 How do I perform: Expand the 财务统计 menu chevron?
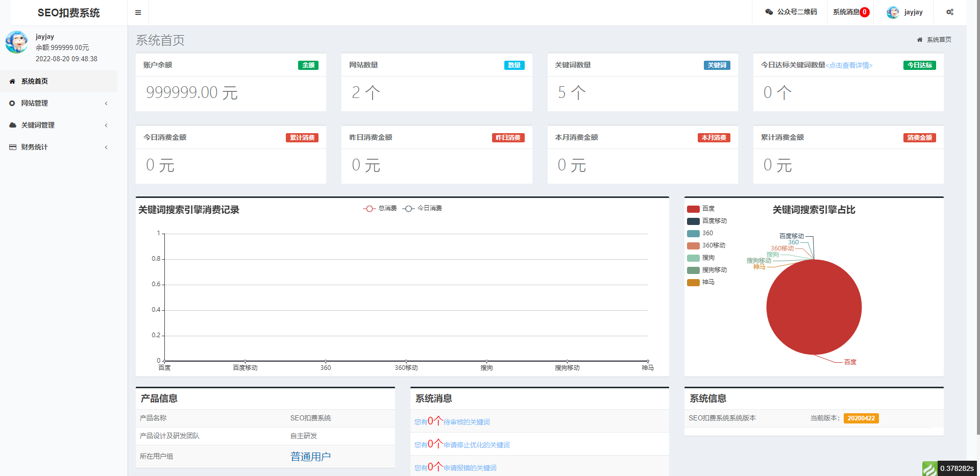(106, 147)
